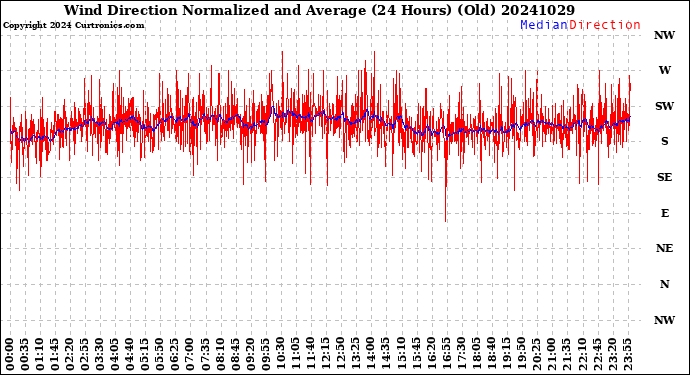Click the blue Median legend label
This screenshot has height=375, width=690.
(x=544, y=25)
